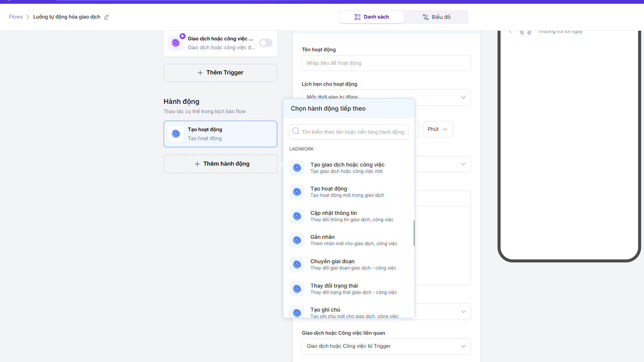The image size is (644, 362).
Task: Go to the Flows breadcrumb link
Action: [x=16, y=17]
